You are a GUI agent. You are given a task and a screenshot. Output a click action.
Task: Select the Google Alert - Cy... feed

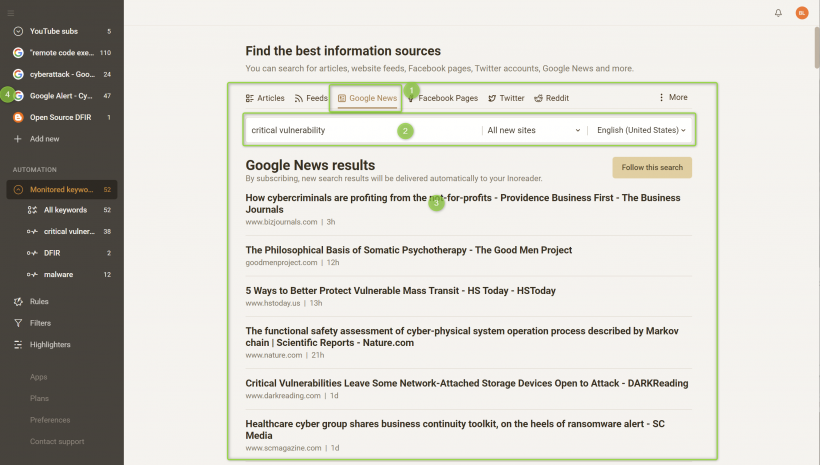tap(62, 96)
